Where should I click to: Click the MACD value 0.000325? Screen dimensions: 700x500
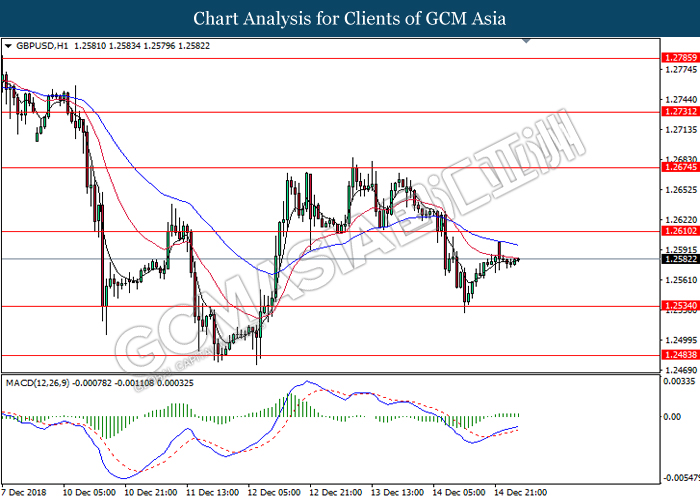[x=175, y=383]
